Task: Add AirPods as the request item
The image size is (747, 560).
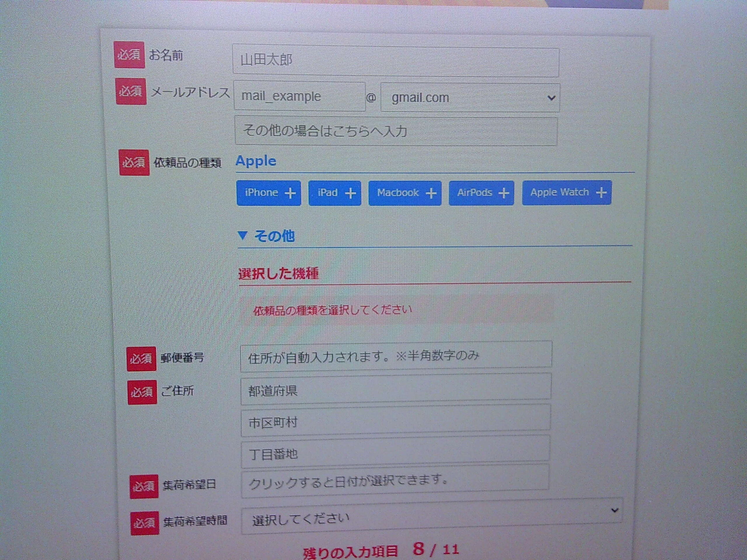Action: click(x=481, y=193)
